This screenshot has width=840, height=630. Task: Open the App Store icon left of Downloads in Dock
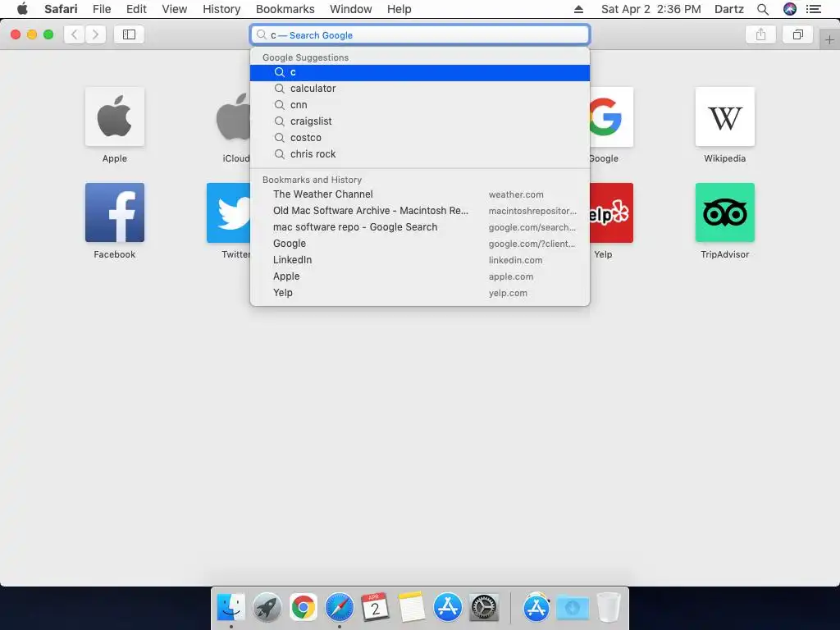[536, 608]
